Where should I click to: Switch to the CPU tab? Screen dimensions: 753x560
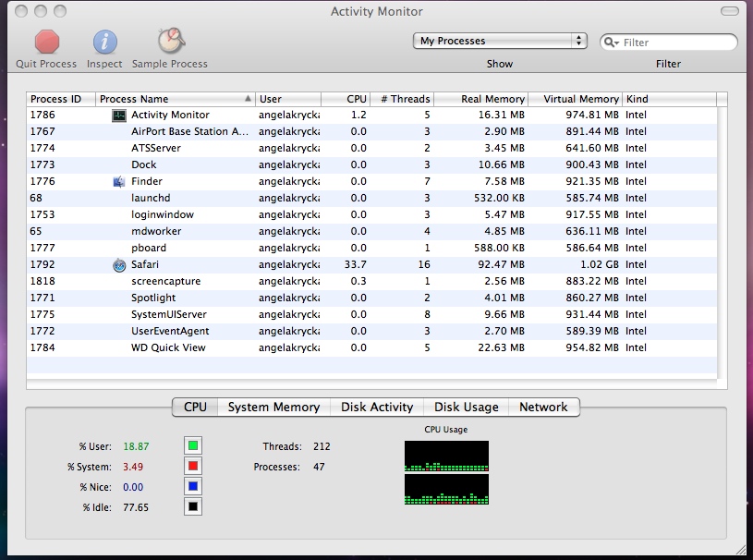pyautogui.click(x=195, y=408)
